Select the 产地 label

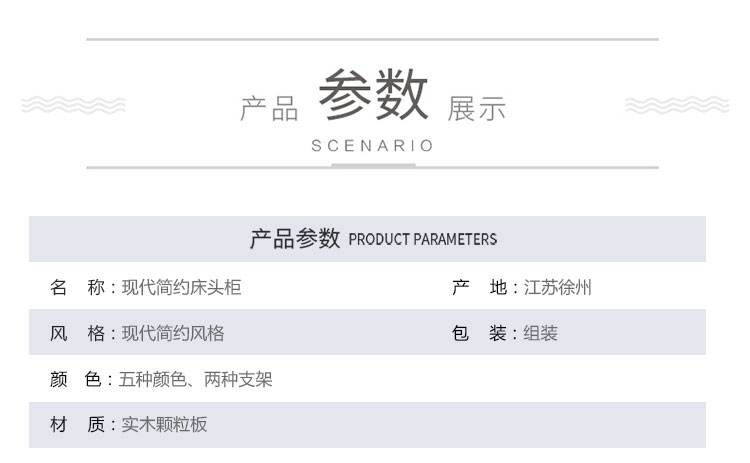(479, 287)
